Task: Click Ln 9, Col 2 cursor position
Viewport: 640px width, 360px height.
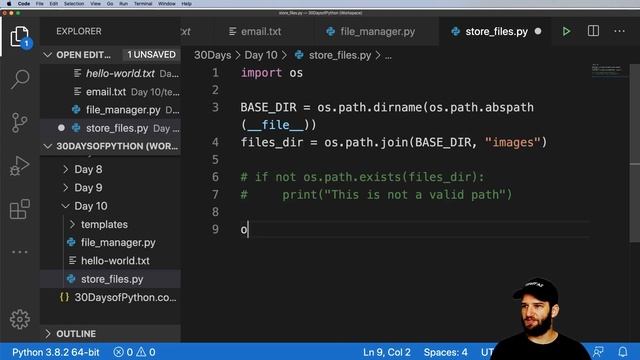Action: 387,352
